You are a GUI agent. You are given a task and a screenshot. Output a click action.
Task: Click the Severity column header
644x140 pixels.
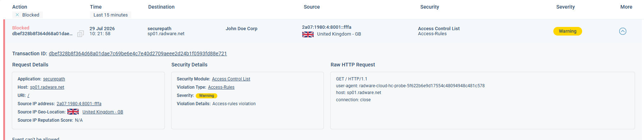pyautogui.click(x=565, y=7)
